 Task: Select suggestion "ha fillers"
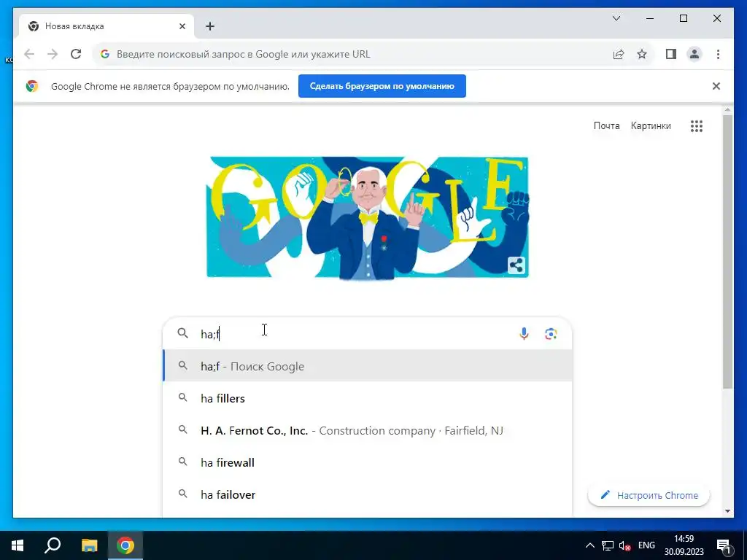point(367,398)
